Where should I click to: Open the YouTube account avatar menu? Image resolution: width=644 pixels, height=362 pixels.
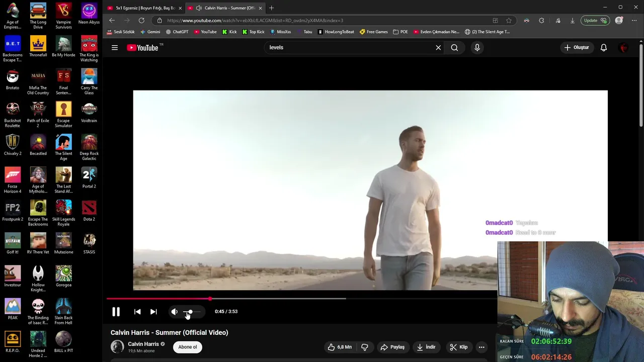624,48
